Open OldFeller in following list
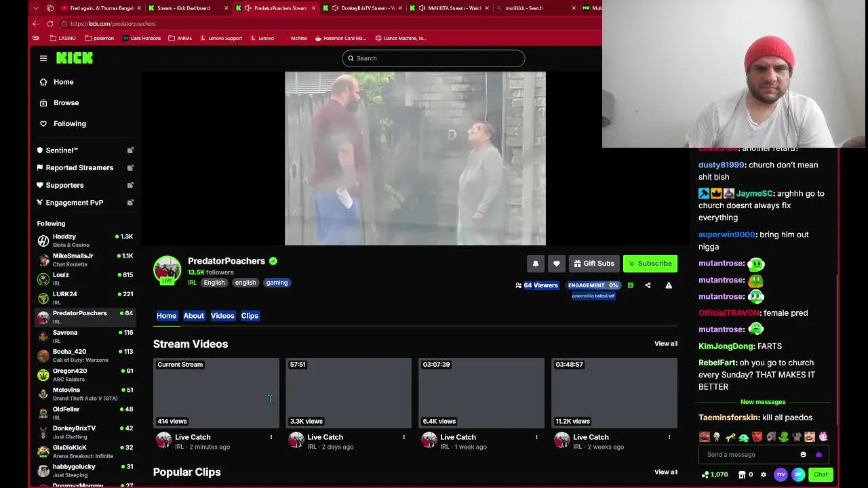Screen dimensions: 868x488 tap(85, 413)
